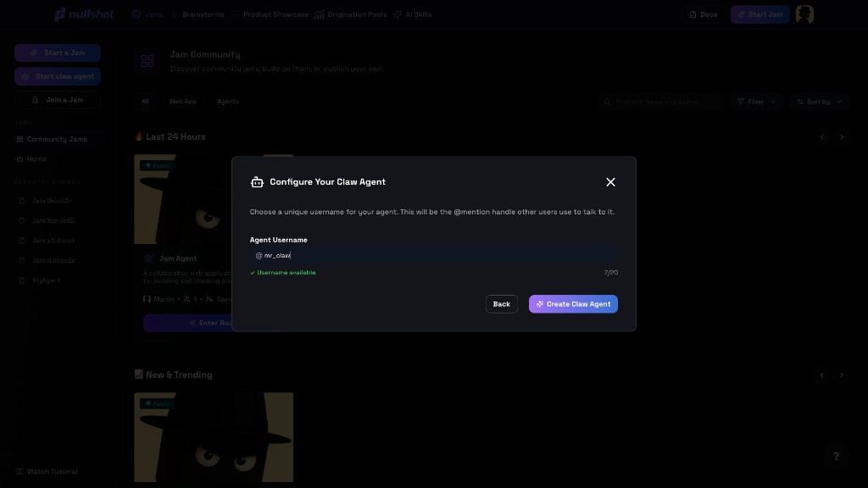Select the Web App filter tab
Viewport: 868px width, 488px height.
click(183, 102)
